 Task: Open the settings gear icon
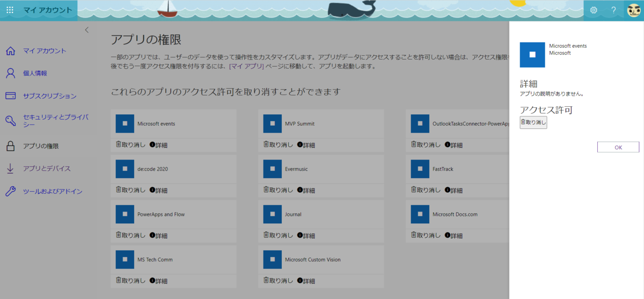(x=594, y=10)
